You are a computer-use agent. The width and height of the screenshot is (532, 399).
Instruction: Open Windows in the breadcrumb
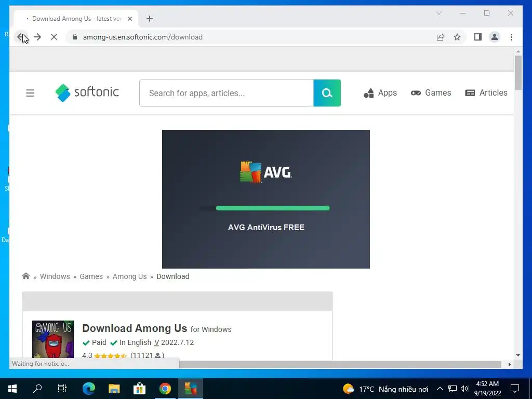pos(55,276)
